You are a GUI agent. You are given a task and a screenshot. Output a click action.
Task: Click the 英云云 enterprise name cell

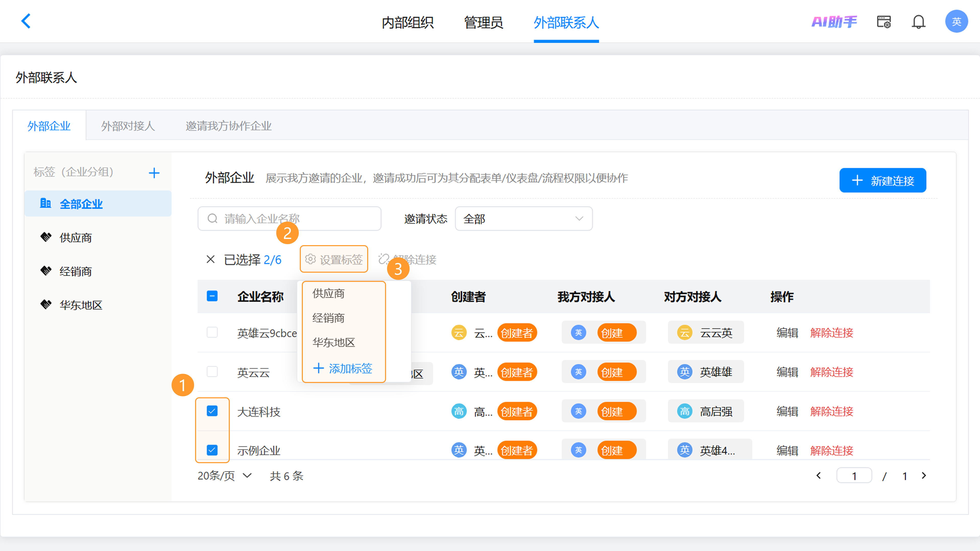(x=253, y=372)
